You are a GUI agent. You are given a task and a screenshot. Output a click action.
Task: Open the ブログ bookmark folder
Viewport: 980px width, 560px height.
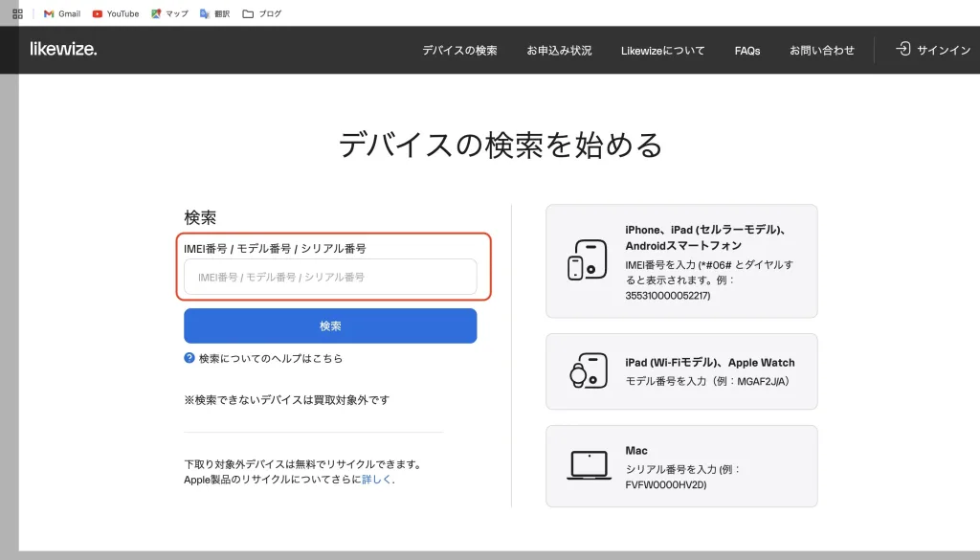click(x=262, y=13)
